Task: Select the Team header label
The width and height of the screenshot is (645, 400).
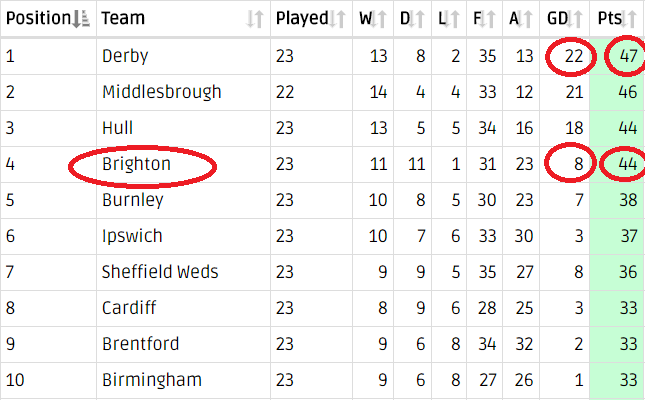Action: coord(123,18)
